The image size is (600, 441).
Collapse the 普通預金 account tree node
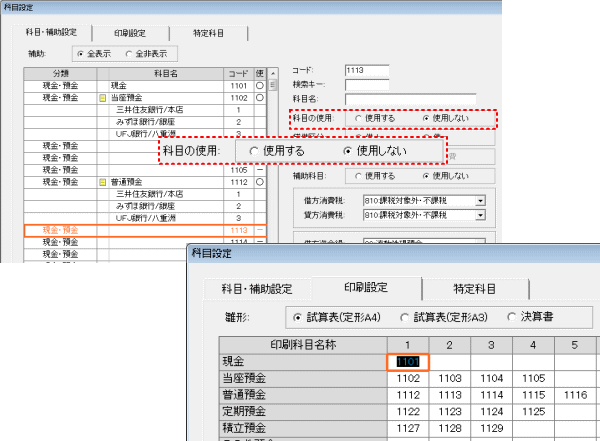point(103,182)
